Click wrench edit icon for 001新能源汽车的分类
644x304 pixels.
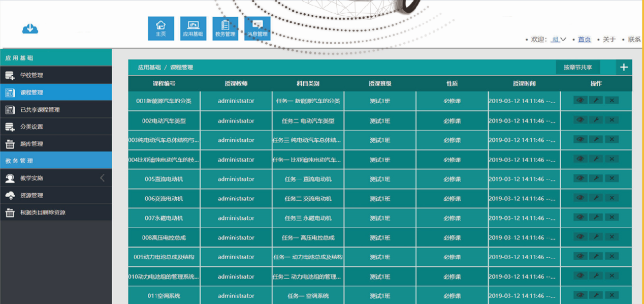[596, 101]
